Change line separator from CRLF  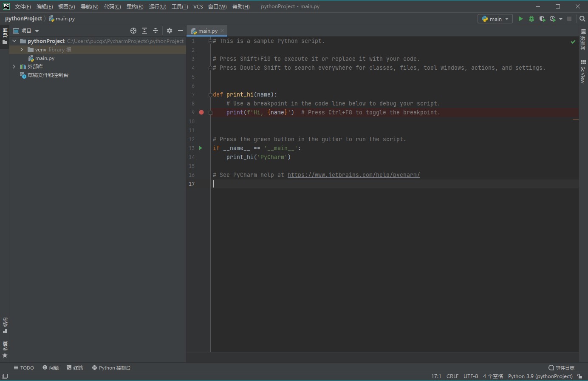[452, 376]
